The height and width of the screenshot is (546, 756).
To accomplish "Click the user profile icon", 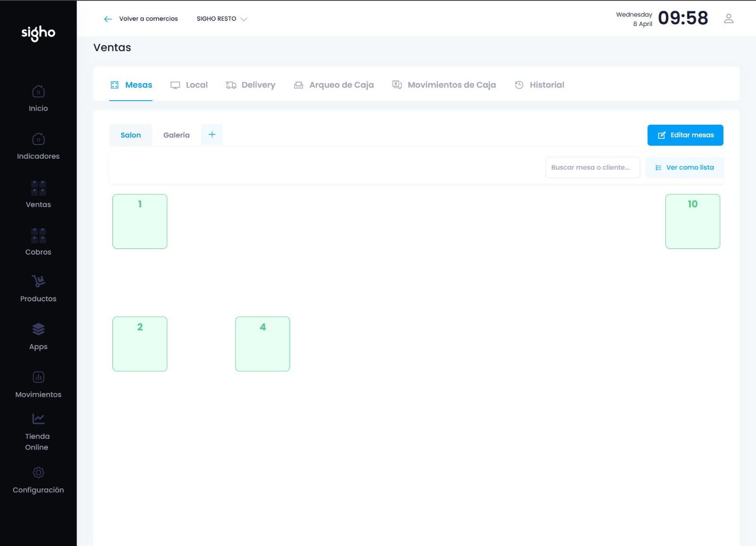I will click(728, 18).
